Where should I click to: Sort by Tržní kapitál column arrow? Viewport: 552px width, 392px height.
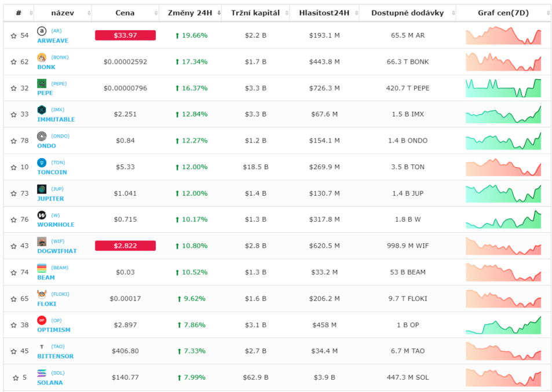(x=287, y=13)
